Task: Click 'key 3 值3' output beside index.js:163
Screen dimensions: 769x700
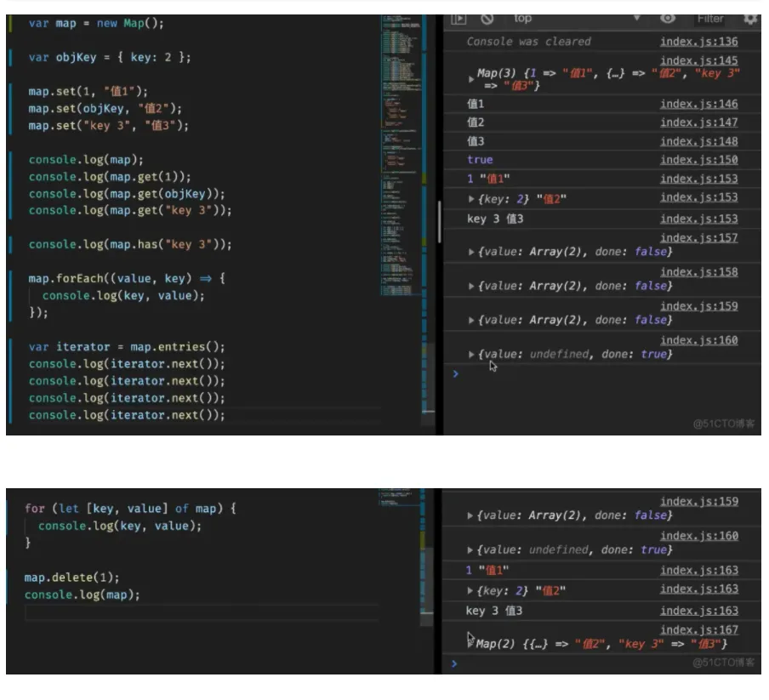Action: pyautogui.click(x=494, y=611)
